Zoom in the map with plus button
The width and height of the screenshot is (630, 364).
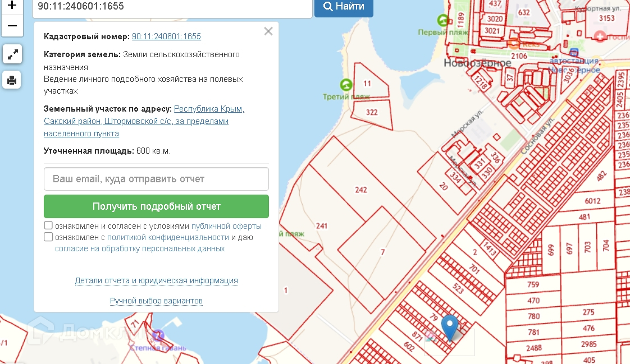tap(12, 6)
